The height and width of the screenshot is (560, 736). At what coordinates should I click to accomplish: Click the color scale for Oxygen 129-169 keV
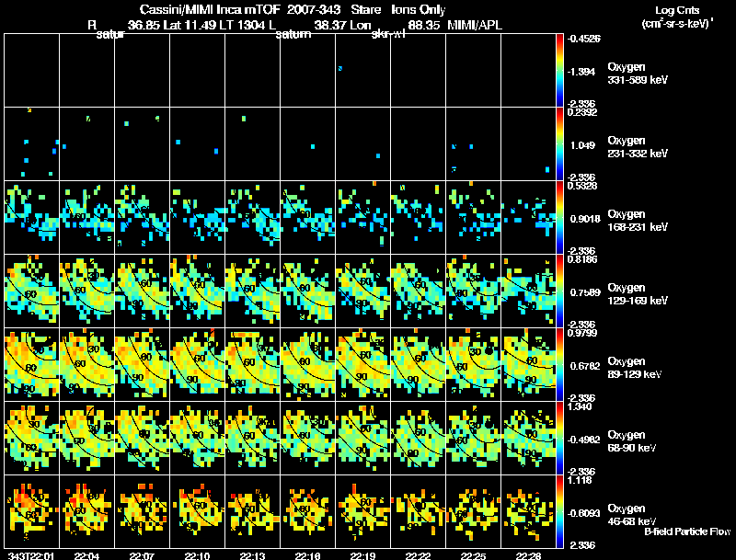coord(559,291)
